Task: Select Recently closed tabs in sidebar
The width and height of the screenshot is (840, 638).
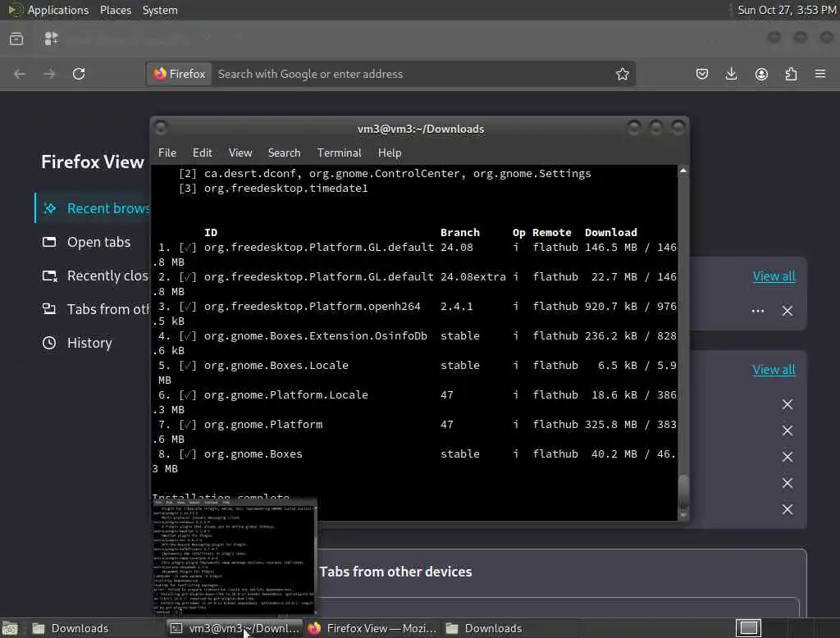Action: pos(95,276)
